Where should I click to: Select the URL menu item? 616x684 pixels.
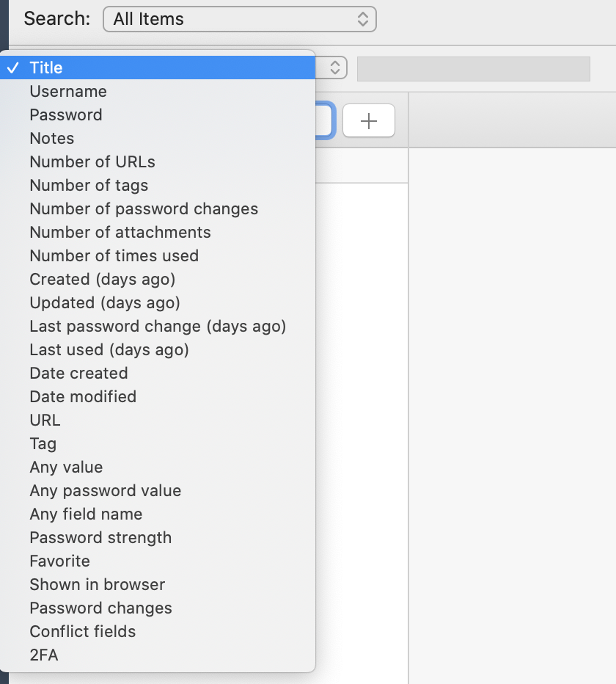[45, 421]
